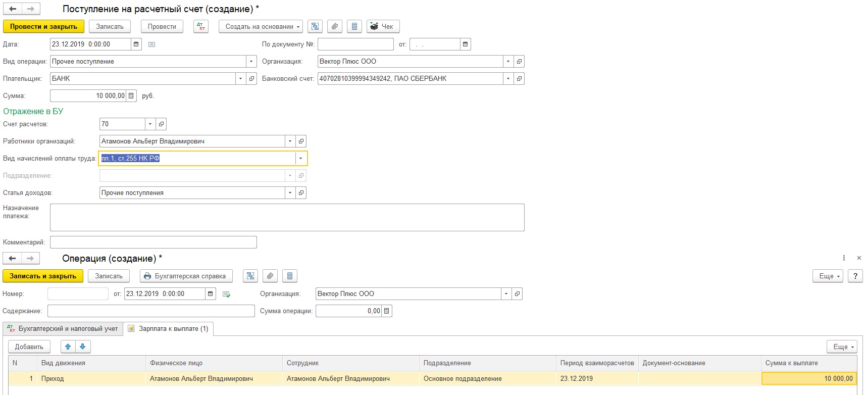Click 'Записать и закрыть' in Операция form

(43, 276)
